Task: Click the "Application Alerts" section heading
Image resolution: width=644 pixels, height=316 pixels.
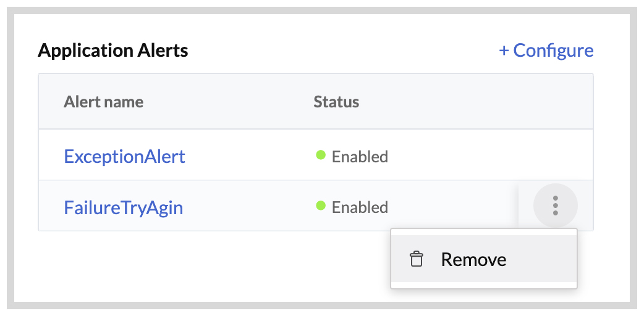Action: pos(113,51)
